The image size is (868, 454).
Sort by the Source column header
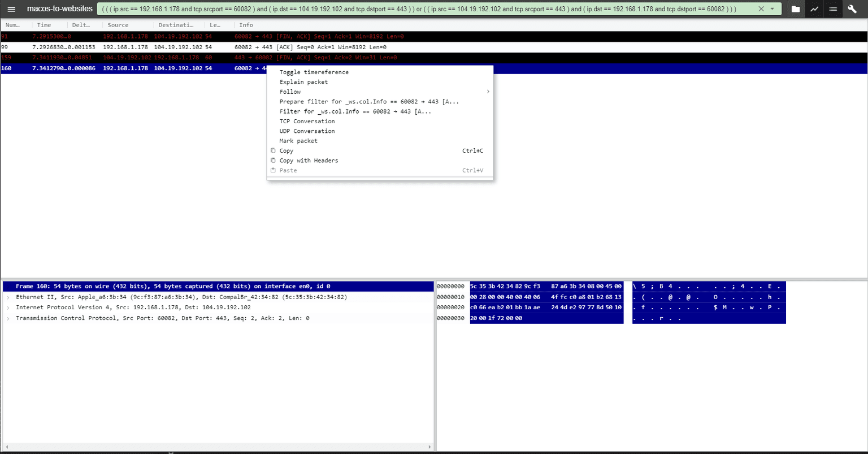(118, 25)
